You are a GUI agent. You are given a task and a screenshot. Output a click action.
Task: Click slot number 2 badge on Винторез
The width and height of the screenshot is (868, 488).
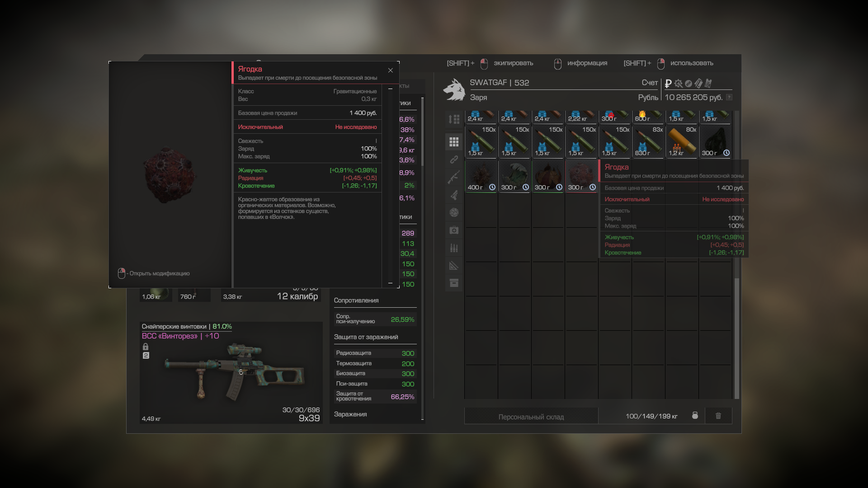click(x=146, y=356)
